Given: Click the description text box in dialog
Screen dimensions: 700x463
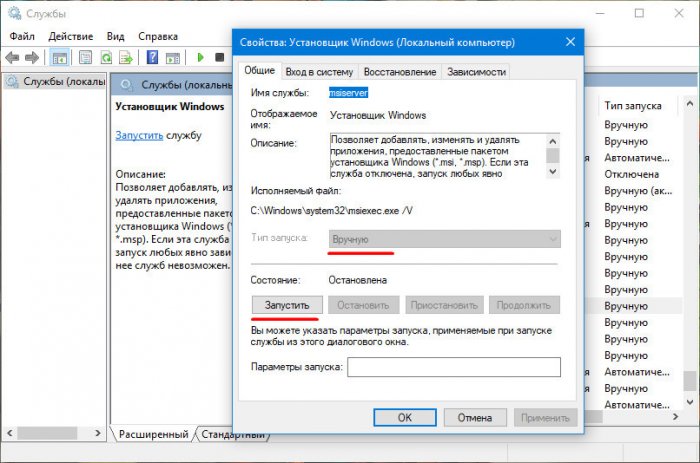Looking at the screenshot, I should [438, 156].
